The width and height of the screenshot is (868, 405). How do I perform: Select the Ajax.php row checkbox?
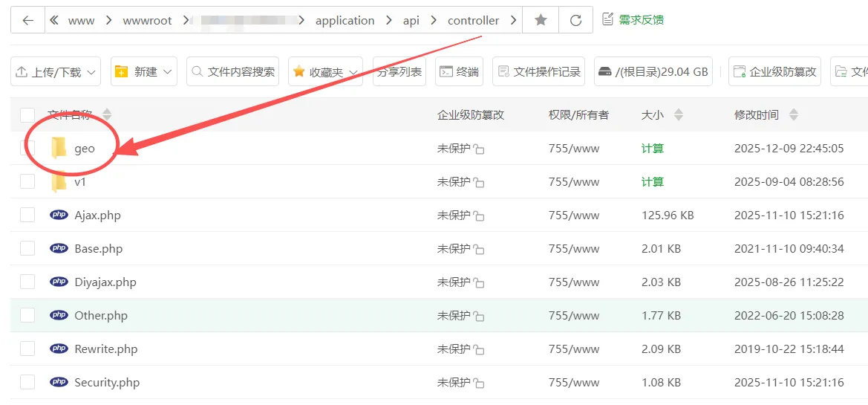pyautogui.click(x=27, y=215)
